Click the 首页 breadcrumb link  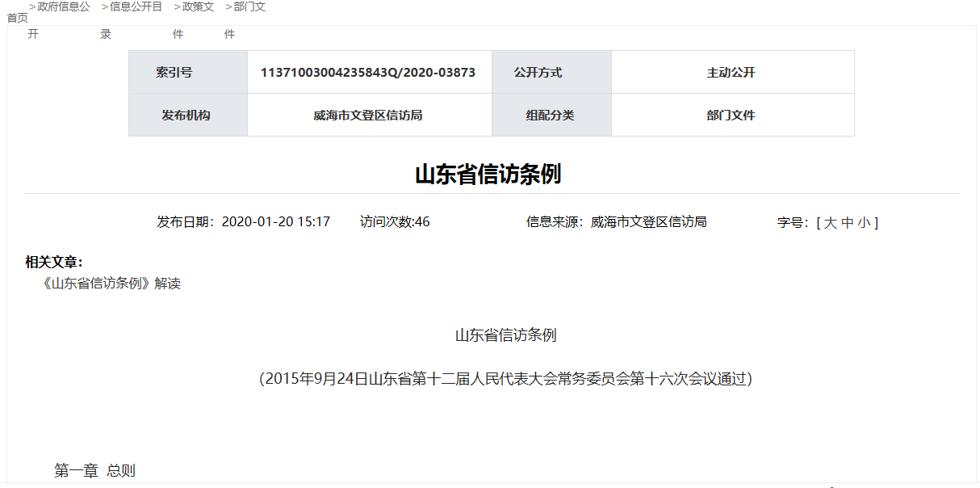[17, 18]
